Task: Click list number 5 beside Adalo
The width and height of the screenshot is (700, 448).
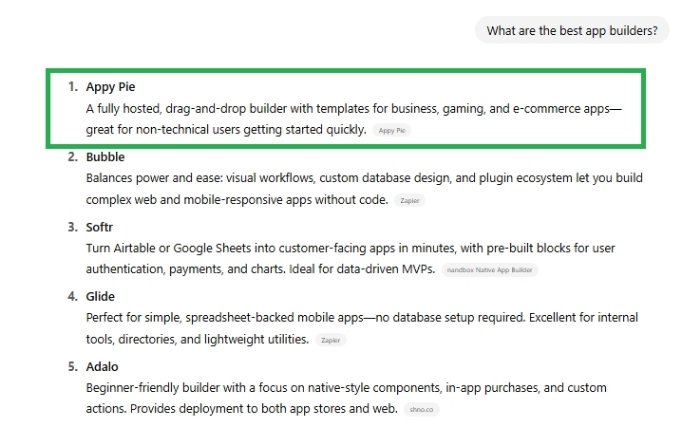Action: click(73, 366)
